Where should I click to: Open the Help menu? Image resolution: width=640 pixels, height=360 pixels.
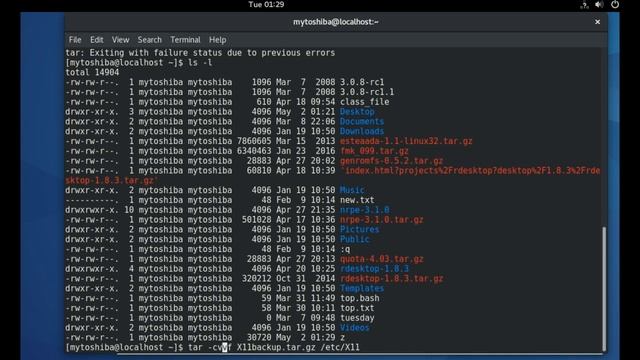coord(218,40)
